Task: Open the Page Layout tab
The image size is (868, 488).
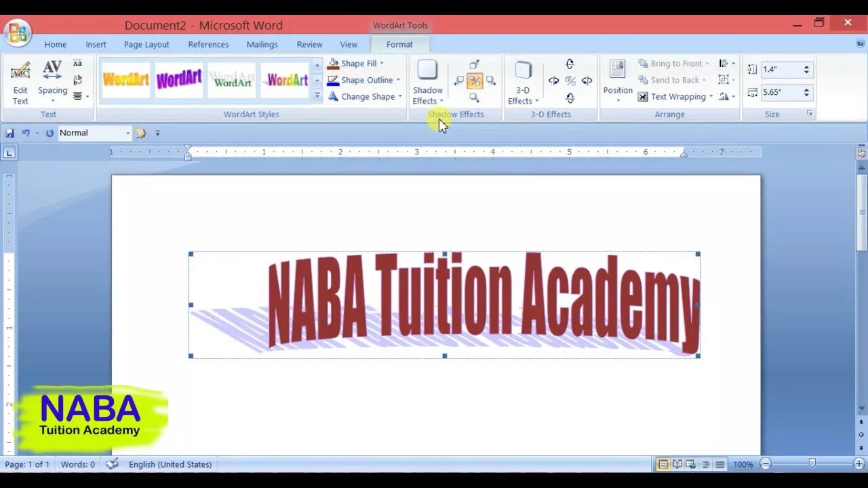Action: 146,44
